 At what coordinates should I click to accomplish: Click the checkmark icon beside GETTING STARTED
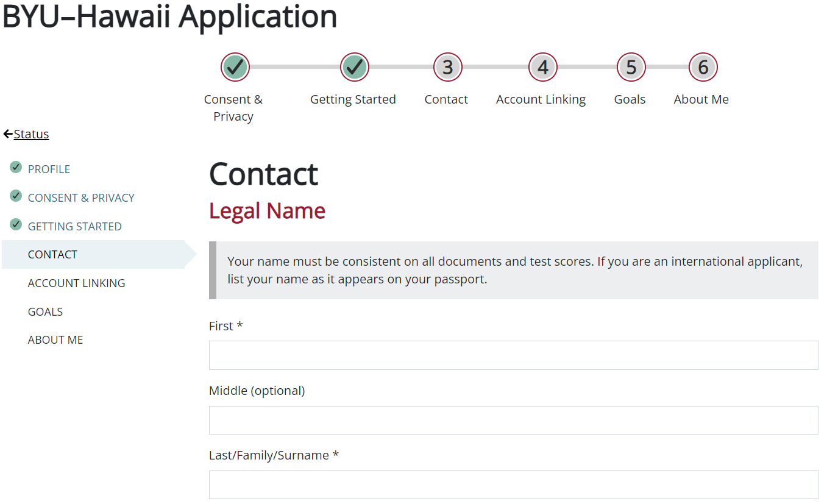16,225
